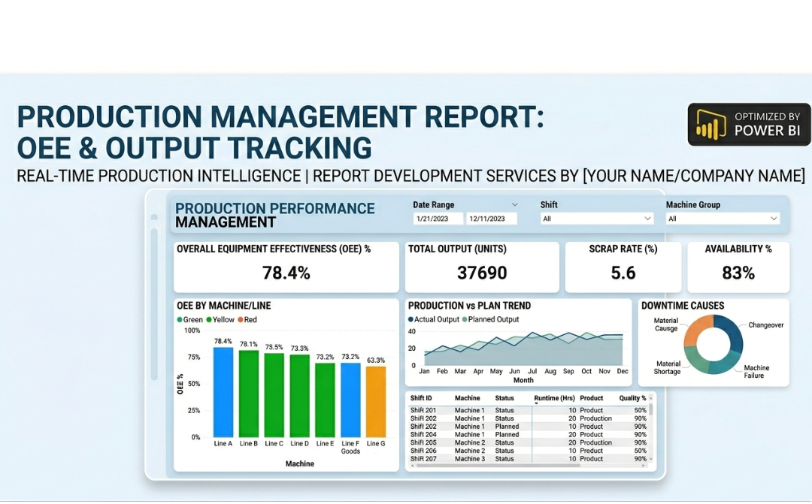Click the Availability % KPI card

tap(738, 267)
